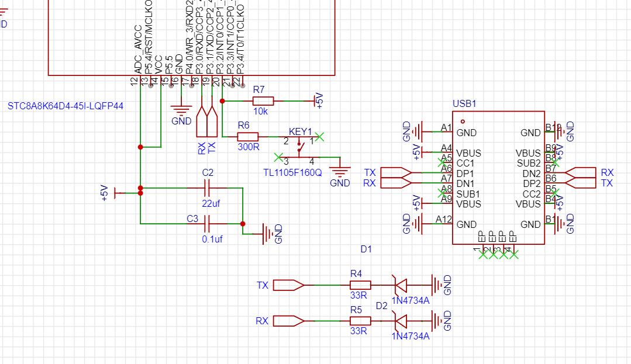Image resolution: width=631 pixels, height=364 pixels.
Task: Select the R7 resistor symbol
Action: pos(263,101)
